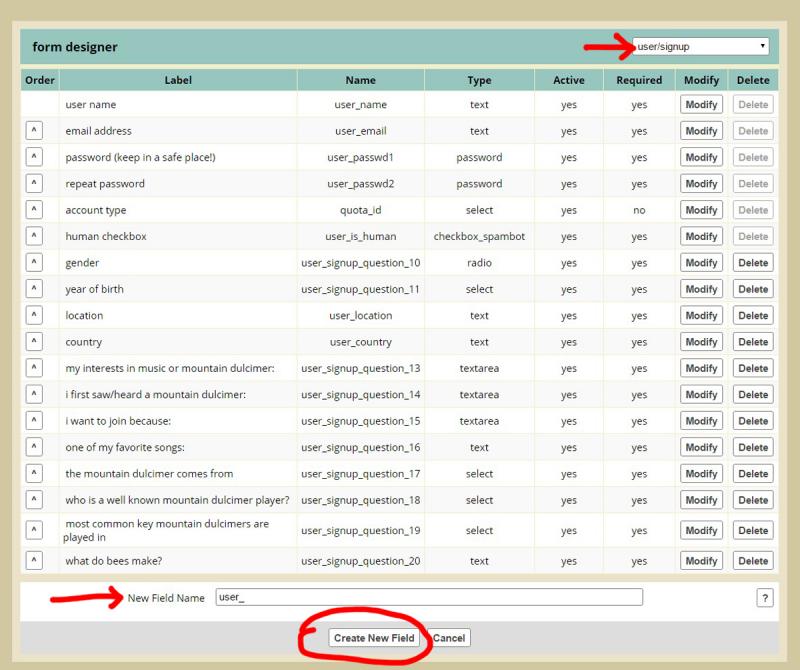
Task: Move 'one of my favorite songs' up
Action: coord(34,448)
